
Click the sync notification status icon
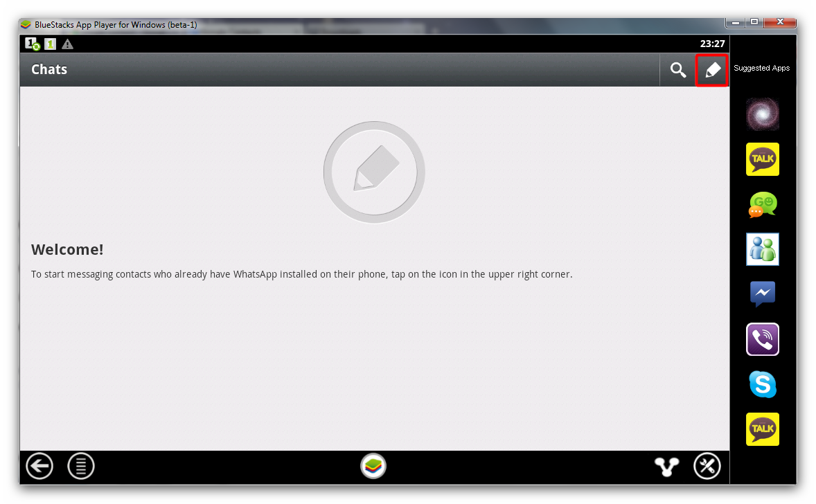(x=33, y=44)
